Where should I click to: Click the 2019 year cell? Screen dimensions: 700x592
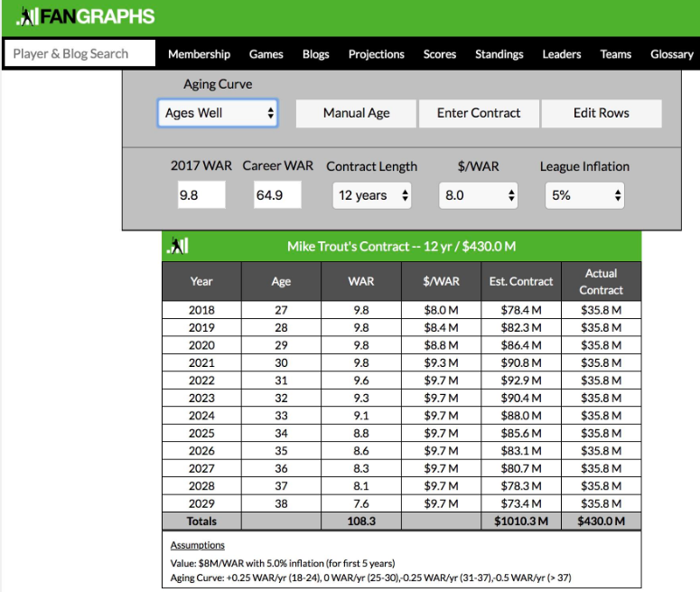(x=201, y=327)
